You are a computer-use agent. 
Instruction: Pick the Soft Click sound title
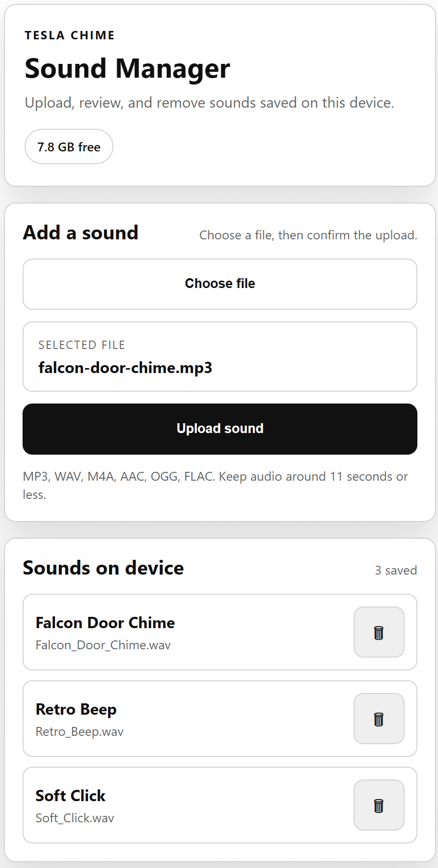[x=70, y=796]
